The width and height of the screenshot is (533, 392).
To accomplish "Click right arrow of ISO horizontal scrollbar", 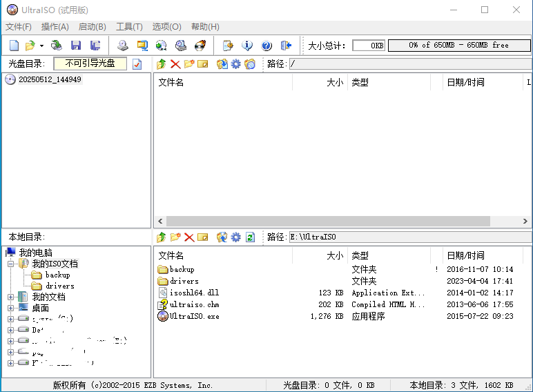I will [x=525, y=221].
